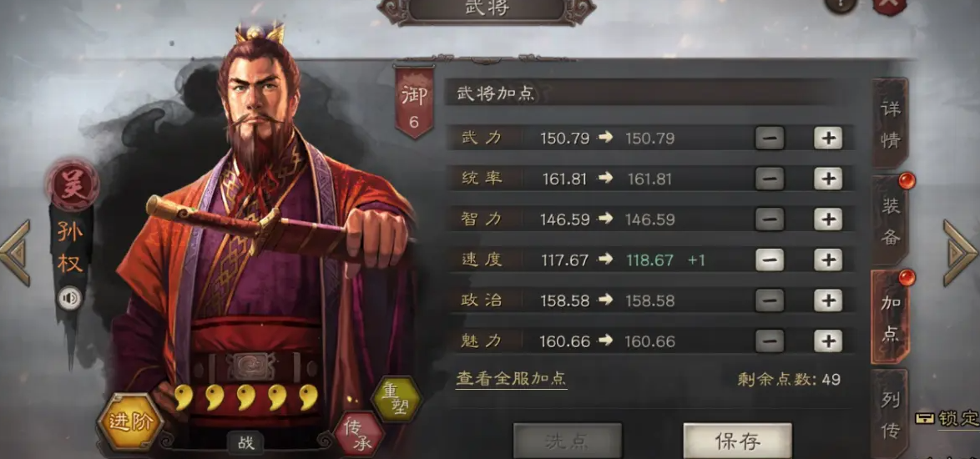Tap the 御 6 banner badge
980x459 pixels.
tap(414, 102)
